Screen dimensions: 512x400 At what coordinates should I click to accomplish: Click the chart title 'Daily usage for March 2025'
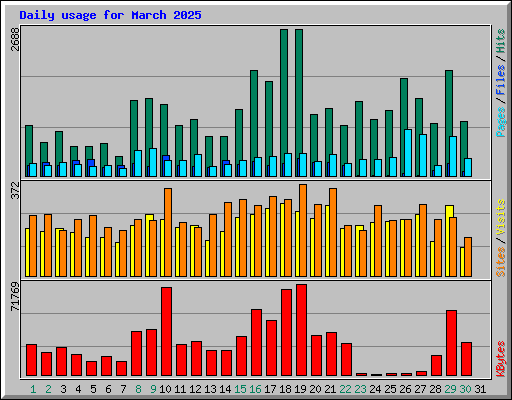(x=110, y=15)
